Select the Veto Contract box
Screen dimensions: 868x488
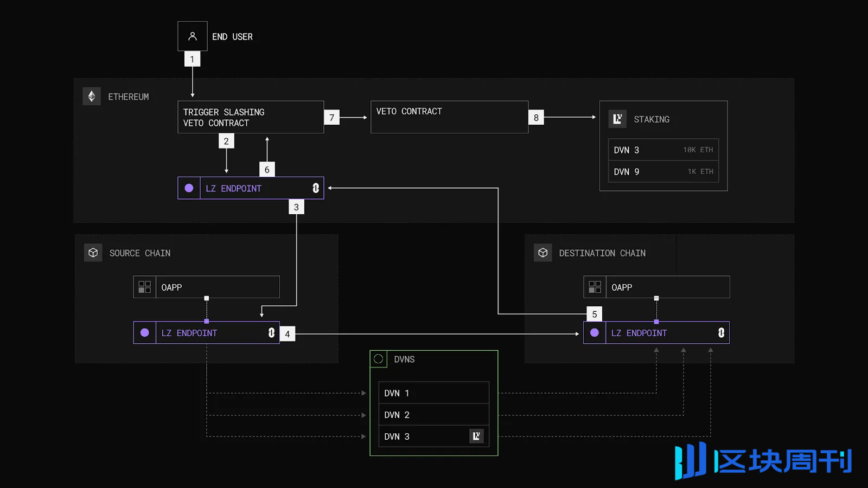(x=449, y=117)
